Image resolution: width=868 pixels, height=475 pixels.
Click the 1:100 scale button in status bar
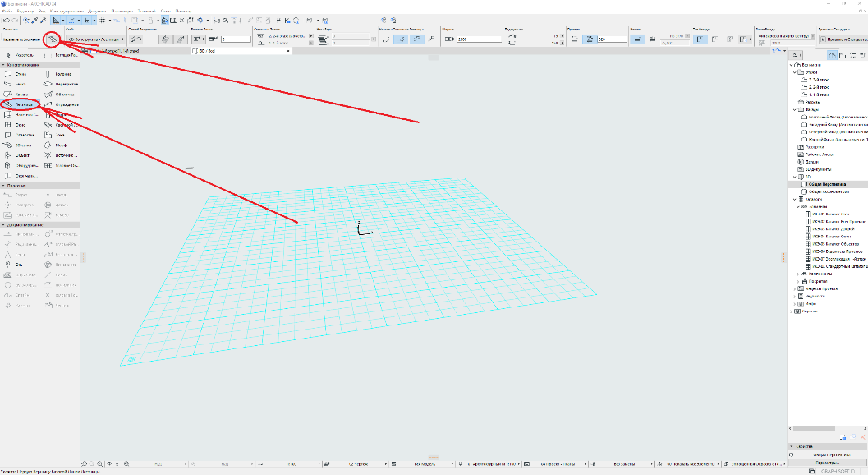(292, 464)
